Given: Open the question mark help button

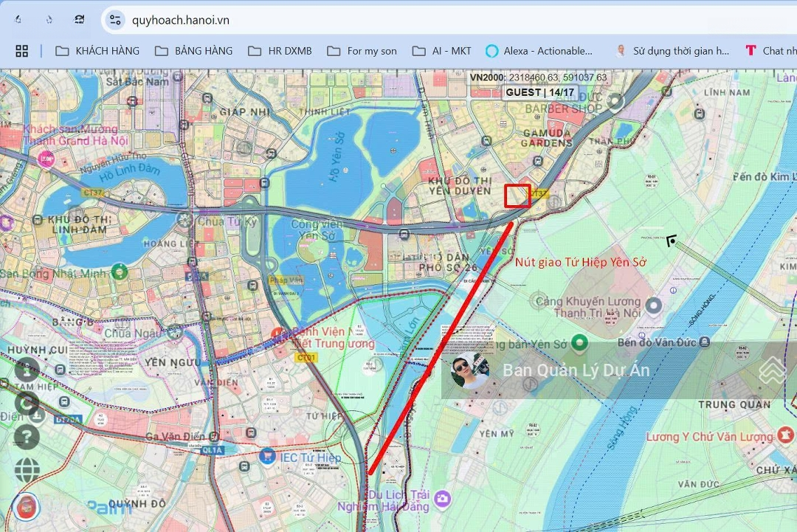Looking at the screenshot, I should [x=27, y=437].
